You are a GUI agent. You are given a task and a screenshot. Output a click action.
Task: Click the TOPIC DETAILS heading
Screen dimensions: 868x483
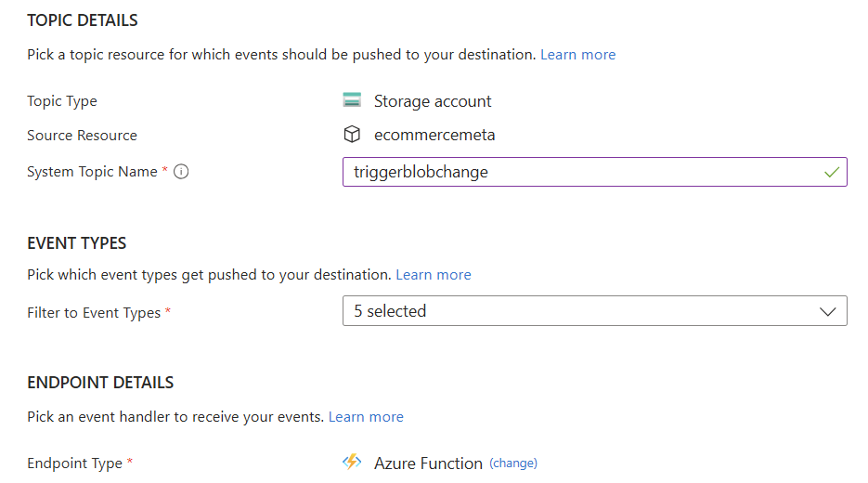83,20
